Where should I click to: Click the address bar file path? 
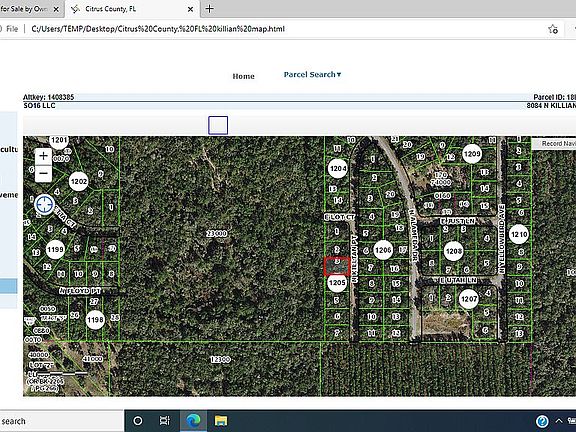[x=158, y=29]
